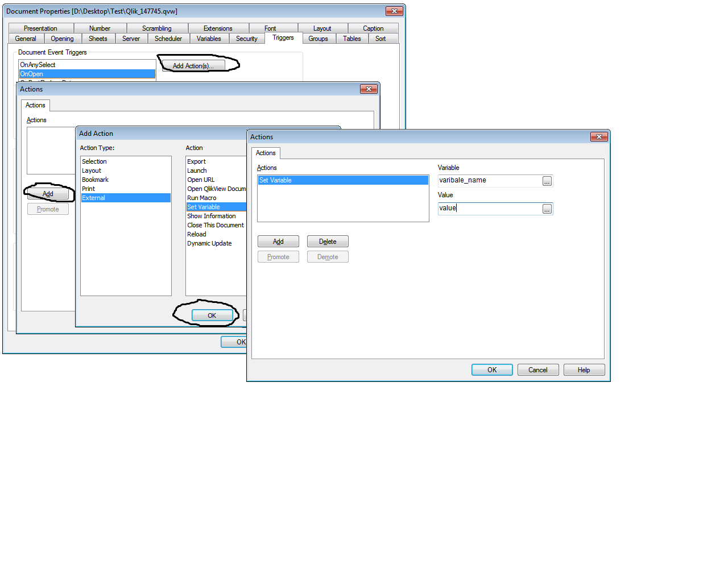Choose Print action type
Viewport: 728px width, 582px height.
tap(126, 189)
